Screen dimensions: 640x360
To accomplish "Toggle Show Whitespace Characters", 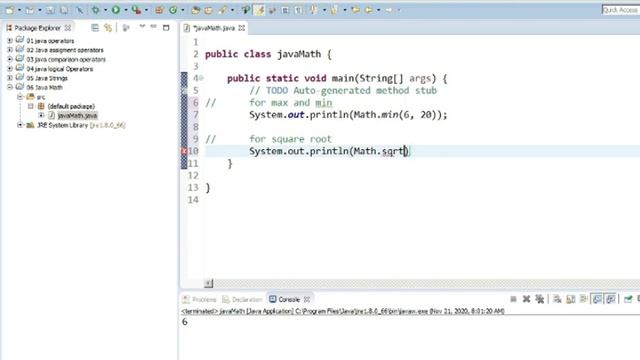I will (x=299, y=10).
